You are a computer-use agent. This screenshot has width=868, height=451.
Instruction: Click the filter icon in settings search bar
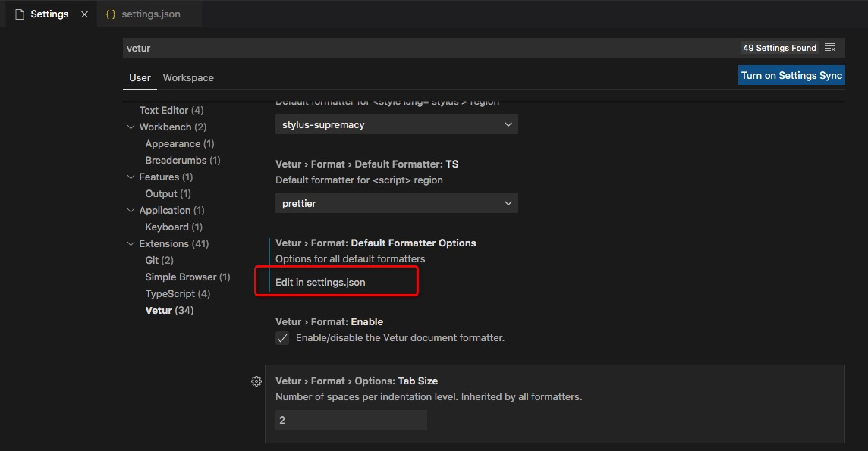[830, 48]
